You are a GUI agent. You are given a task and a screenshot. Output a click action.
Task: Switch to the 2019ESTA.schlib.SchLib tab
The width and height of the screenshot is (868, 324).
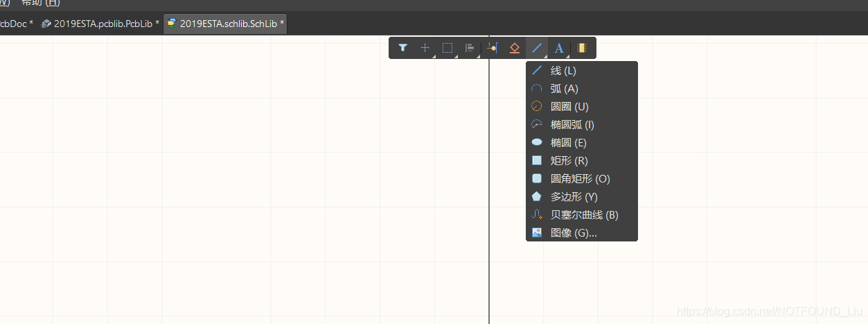pos(226,24)
